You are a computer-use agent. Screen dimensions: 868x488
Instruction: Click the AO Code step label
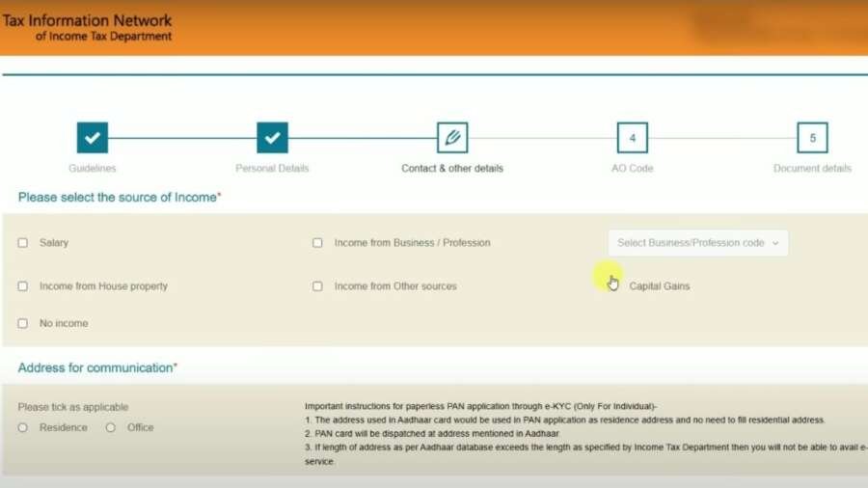(x=632, y=168)
